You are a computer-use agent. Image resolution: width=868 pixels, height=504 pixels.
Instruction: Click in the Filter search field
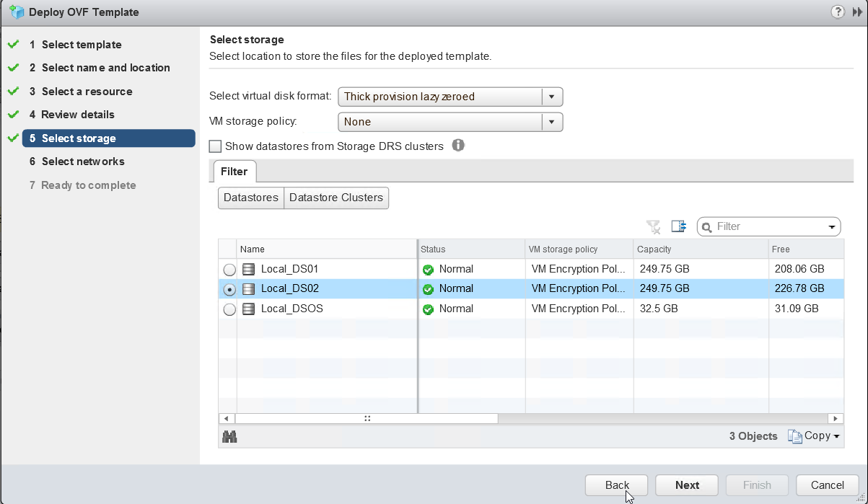(768, 226)
